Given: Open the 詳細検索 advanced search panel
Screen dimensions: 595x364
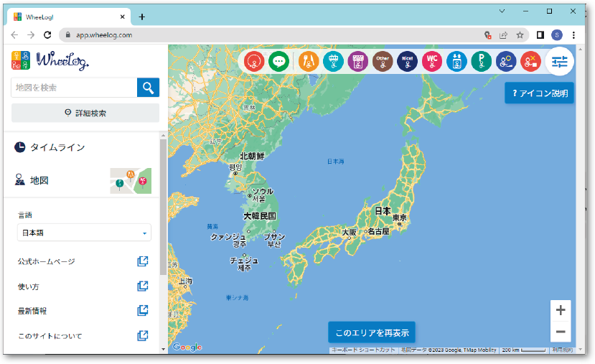Looking at the screenshot, I should 85,113.
